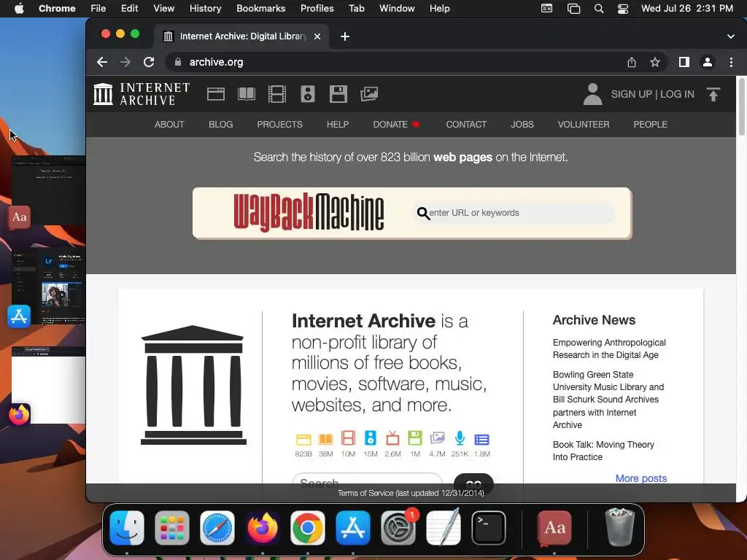Viewport: 747px width, 560px height.
Task: Open the HELP nav link
Action: 338,124
